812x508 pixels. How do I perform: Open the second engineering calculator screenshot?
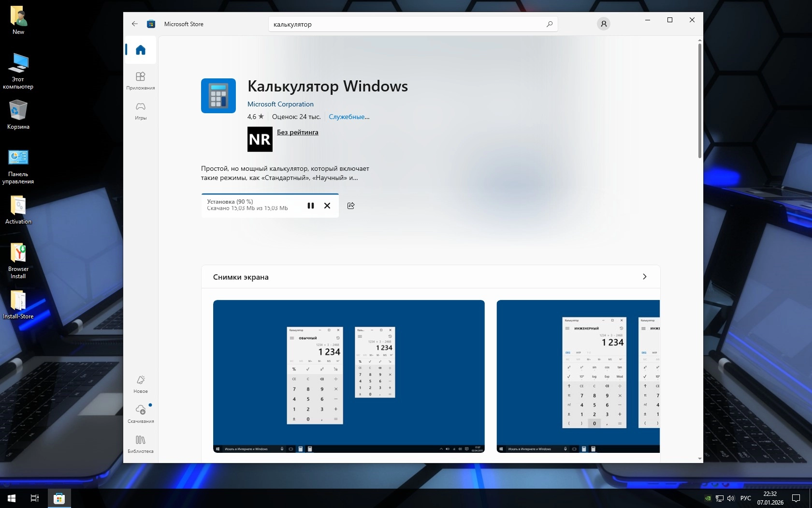tap(578, 376)
